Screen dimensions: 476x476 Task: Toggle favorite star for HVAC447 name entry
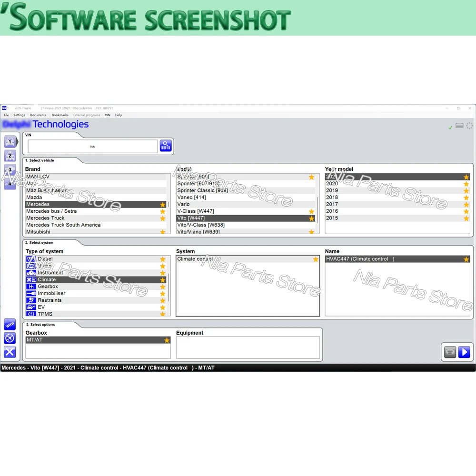click(x=466, y=259)
